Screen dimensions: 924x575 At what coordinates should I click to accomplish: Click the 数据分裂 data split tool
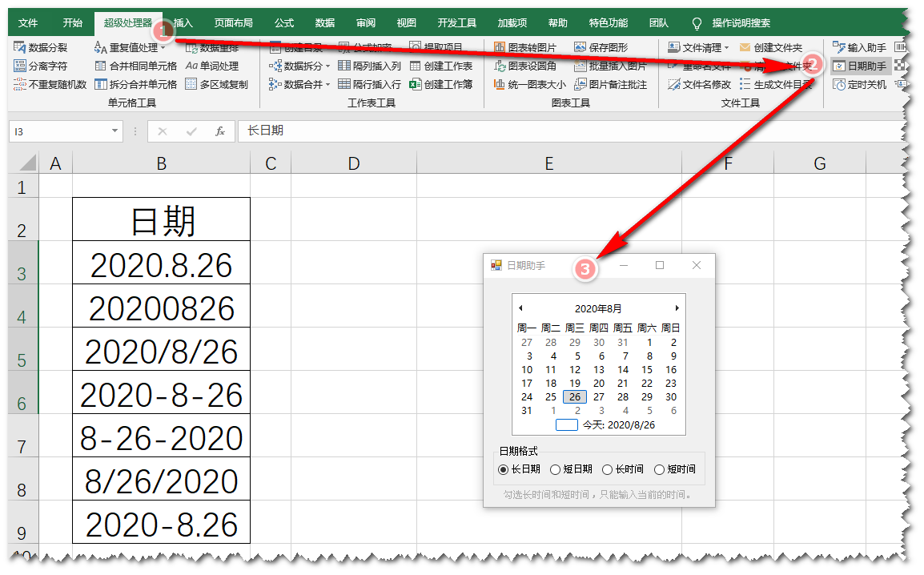click(41, 47)
